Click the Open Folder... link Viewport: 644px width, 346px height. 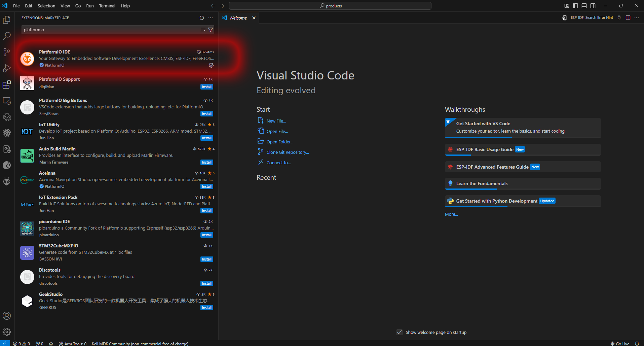[x=280, y=142]
